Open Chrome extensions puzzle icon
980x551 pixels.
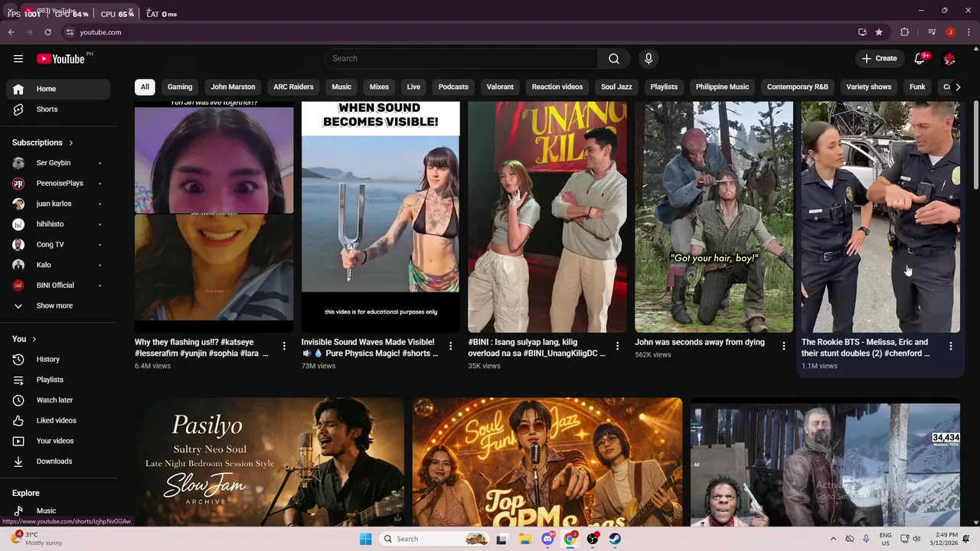point(905,32)
